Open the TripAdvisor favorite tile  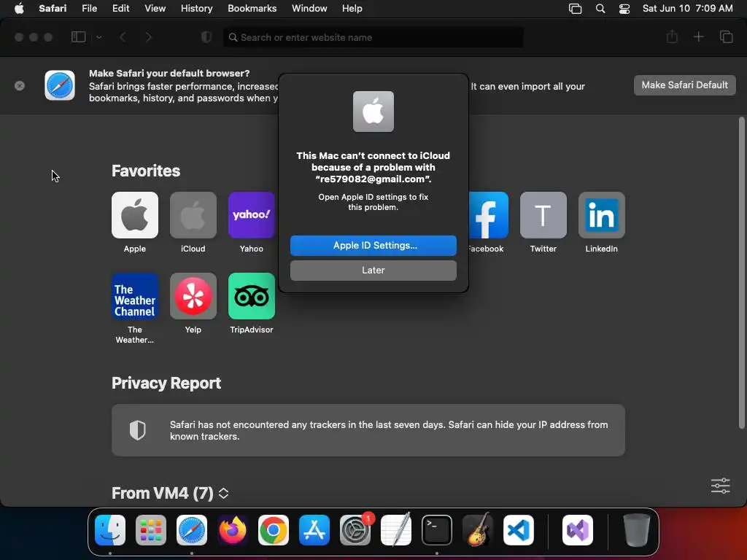click(252, 296)
